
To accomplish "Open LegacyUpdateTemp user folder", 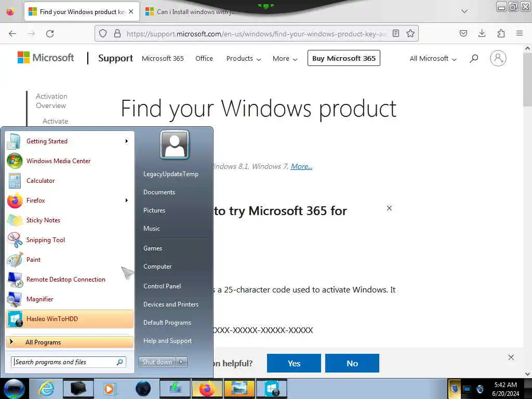I will (170, 174).
